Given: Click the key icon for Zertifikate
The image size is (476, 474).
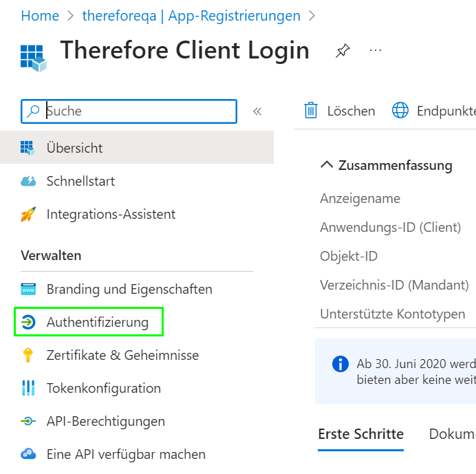Looking at the screenshot, I should [x=28, y=355].
